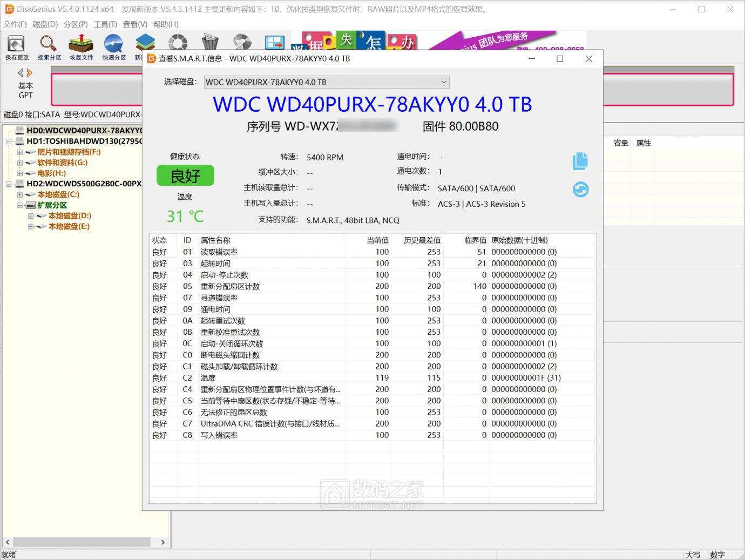
Task: Collapse the 扩展分区 tree node
Action: tap(20, 205)
